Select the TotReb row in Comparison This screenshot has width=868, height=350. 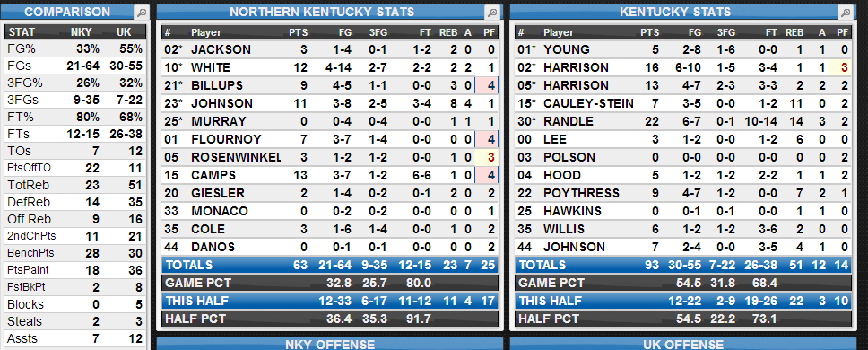[x=75, y=184]
